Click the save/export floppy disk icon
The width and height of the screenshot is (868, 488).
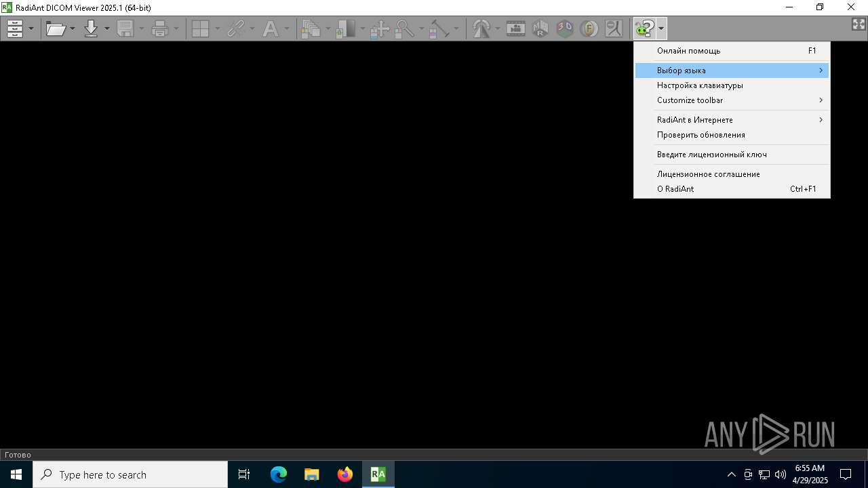[x=125, y=28]
